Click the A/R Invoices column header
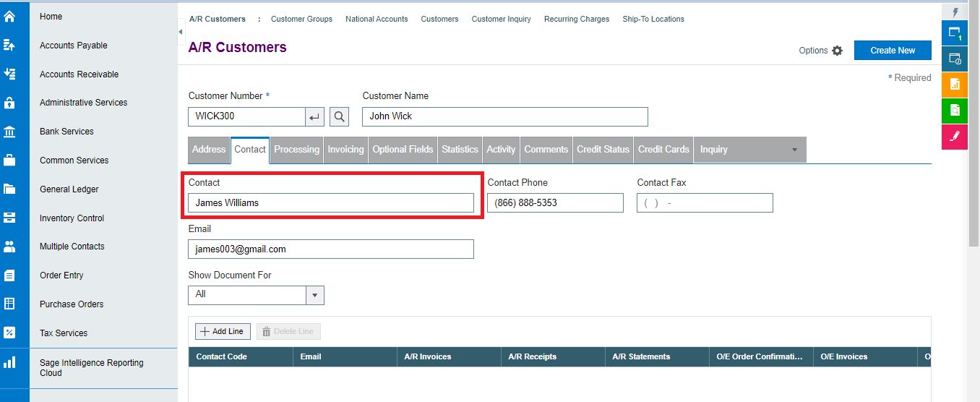 pyautogui.click(x=449, y=356)
